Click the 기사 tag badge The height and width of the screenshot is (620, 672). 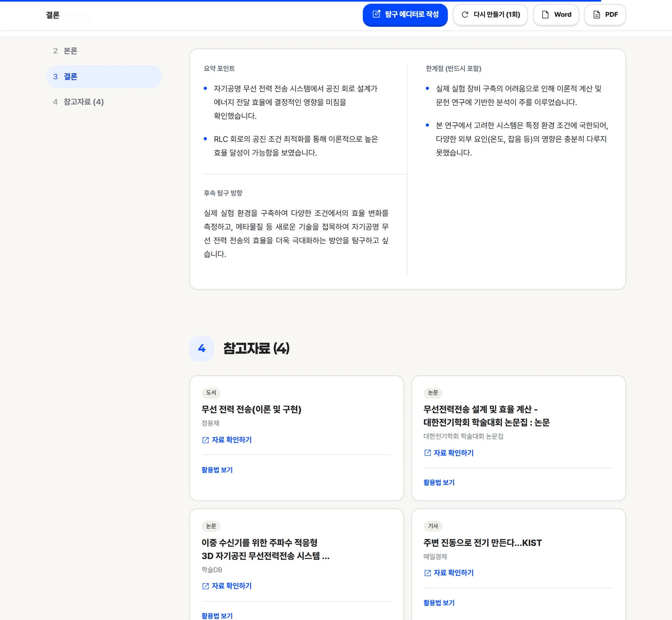pyautogui.click(x=433, y=526)
